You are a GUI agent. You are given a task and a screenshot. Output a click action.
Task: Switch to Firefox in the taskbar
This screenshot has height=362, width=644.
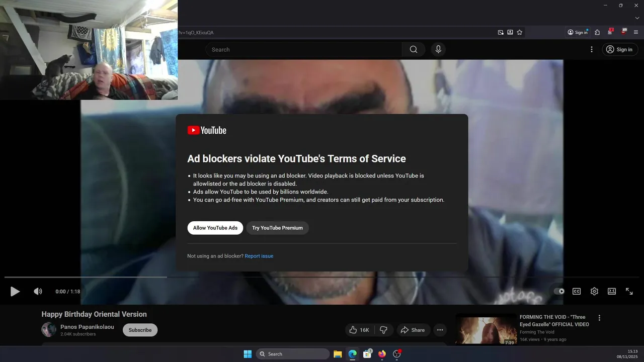coord(382,354)
